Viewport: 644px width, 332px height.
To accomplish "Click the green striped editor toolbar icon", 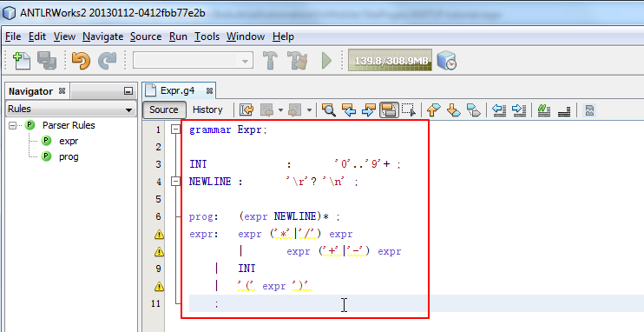I will (544, 110).
